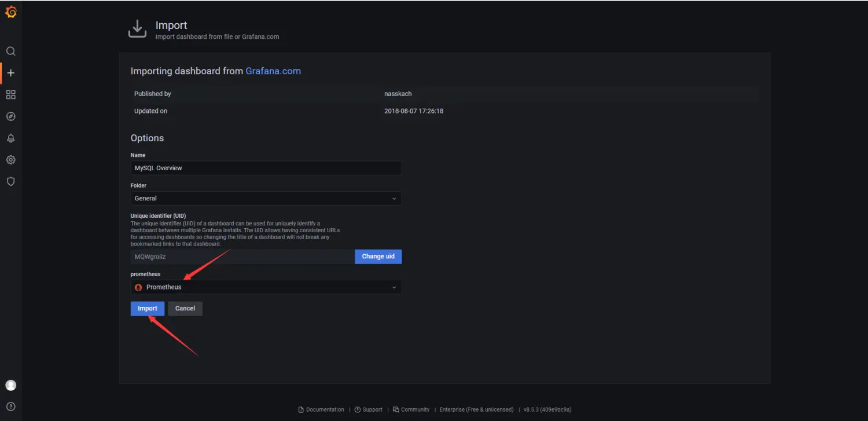The width and height of the screenshot is (868, 421).
Task: Click the chevron arrow in Folder selector
Action: click(x=394, y=199)
